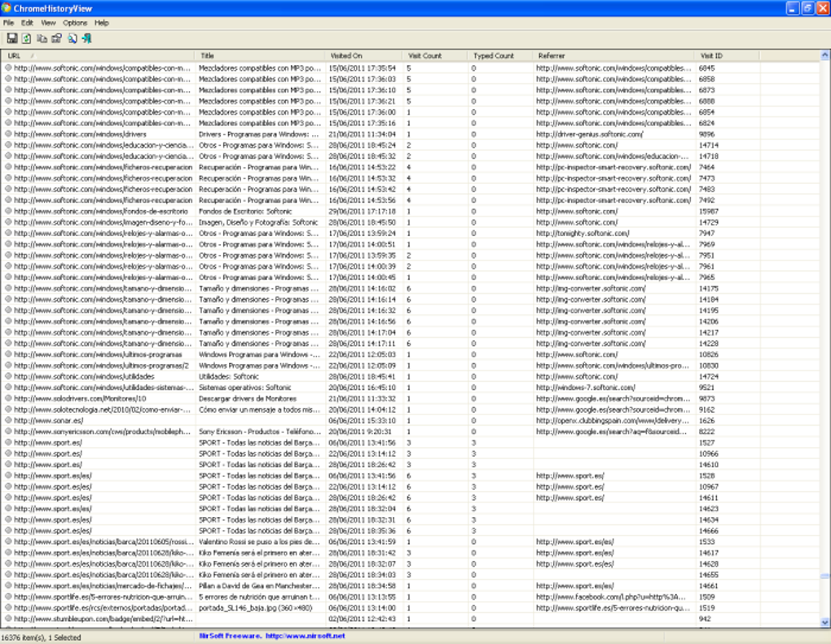This screenshot has height=644, width=831.
Task: Click row icon for utilidades-sistemas URL
Action: (x=8, y=388)
